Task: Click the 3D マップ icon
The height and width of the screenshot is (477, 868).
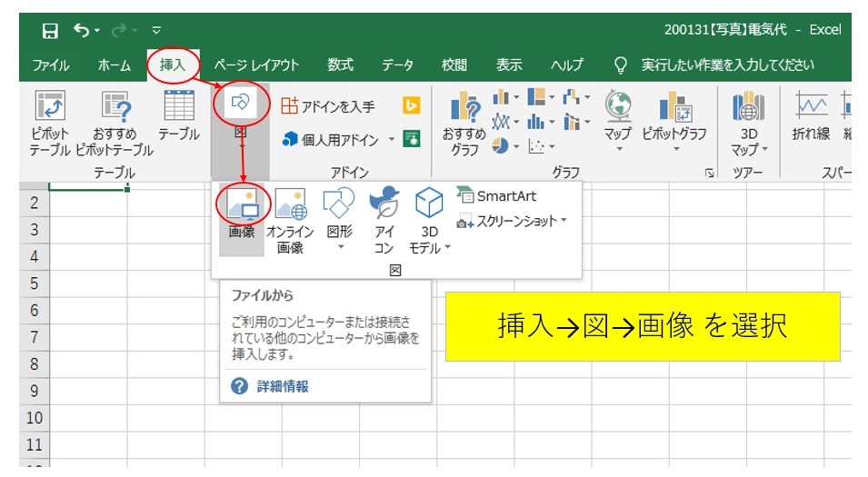Action: 748,107
